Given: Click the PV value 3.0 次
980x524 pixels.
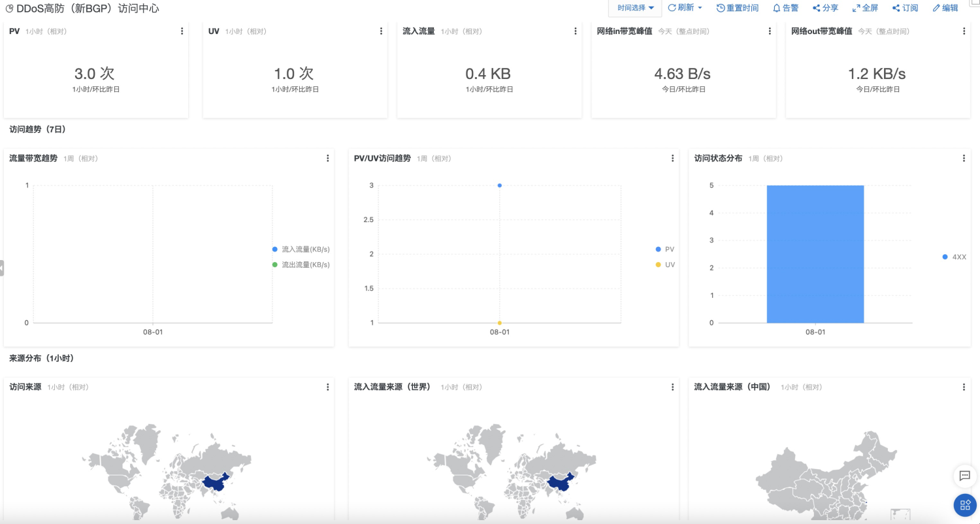Looking at the screenshot, I should (95, 74).
